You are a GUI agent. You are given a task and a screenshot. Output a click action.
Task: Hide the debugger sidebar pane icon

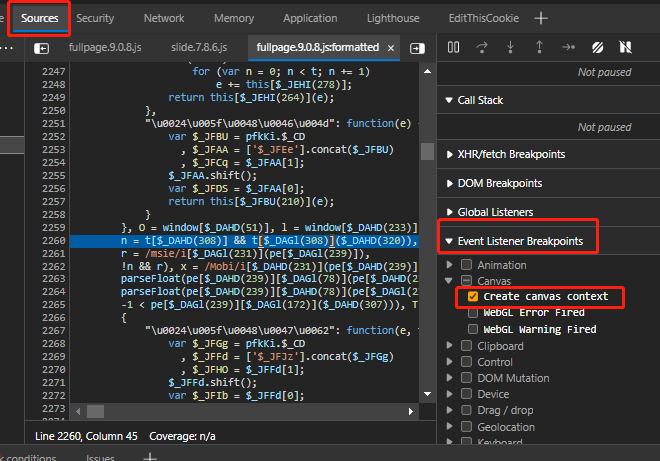click(417, 48)
